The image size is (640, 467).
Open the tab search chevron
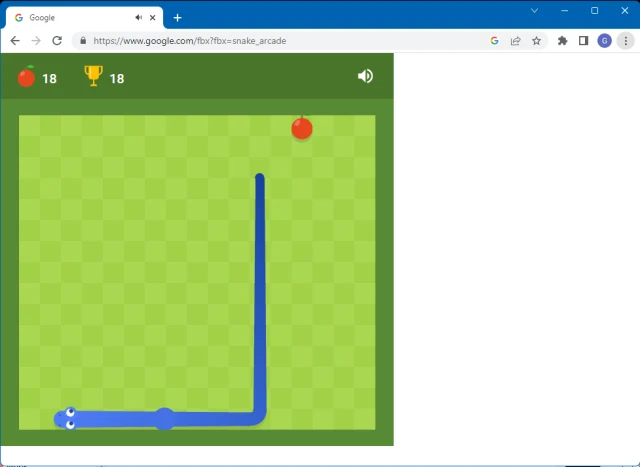534,11
